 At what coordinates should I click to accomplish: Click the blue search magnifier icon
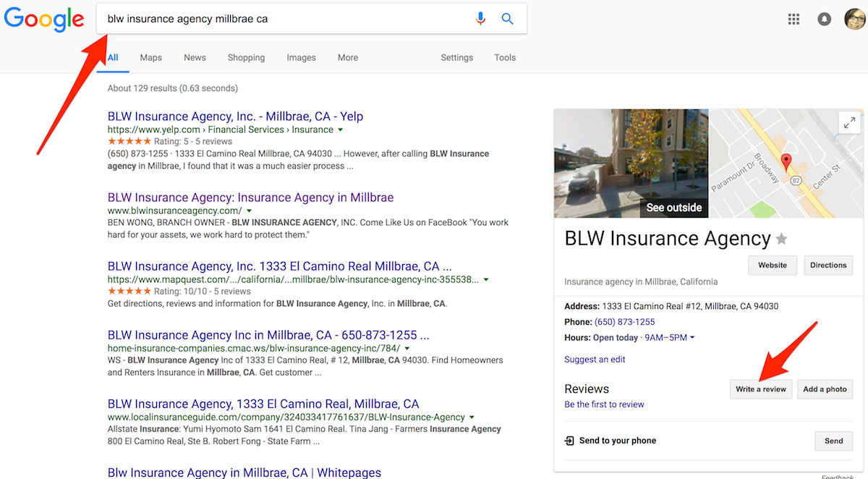coord(507,19)
